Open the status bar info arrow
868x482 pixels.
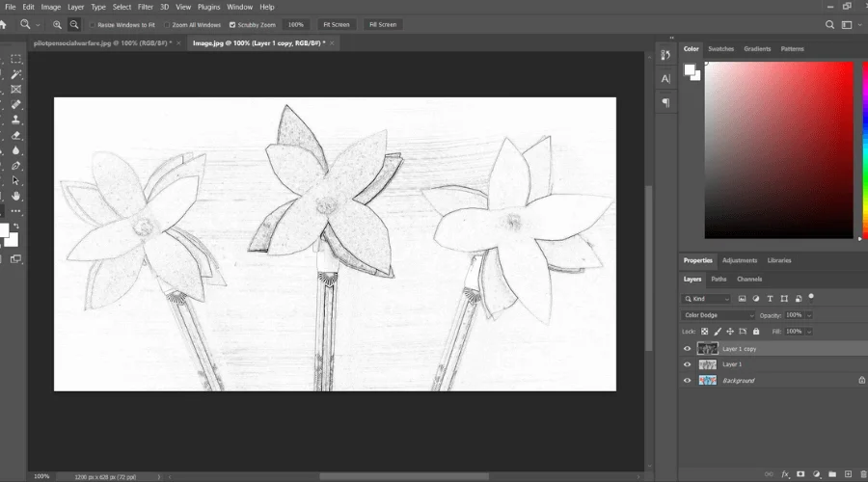159,476
